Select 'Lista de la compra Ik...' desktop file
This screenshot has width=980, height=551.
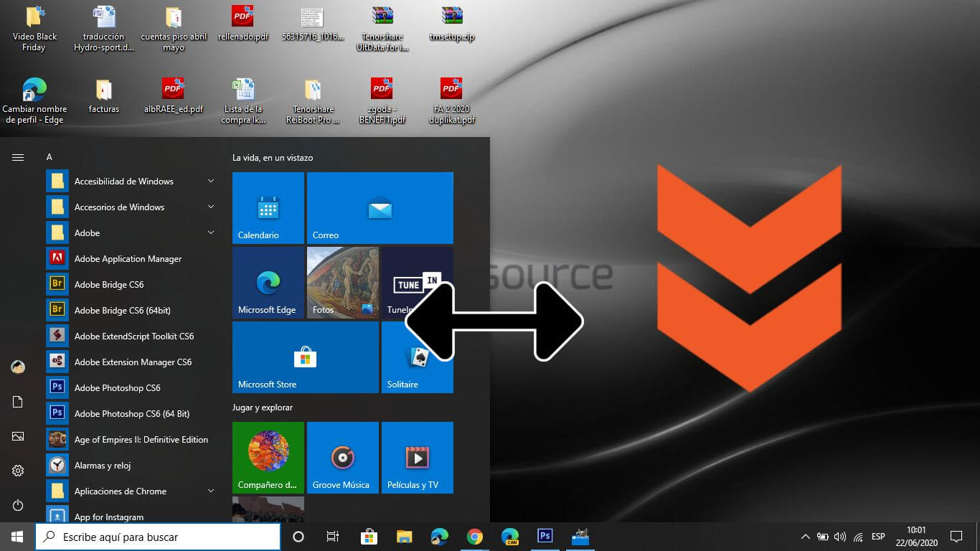(243, 101)
